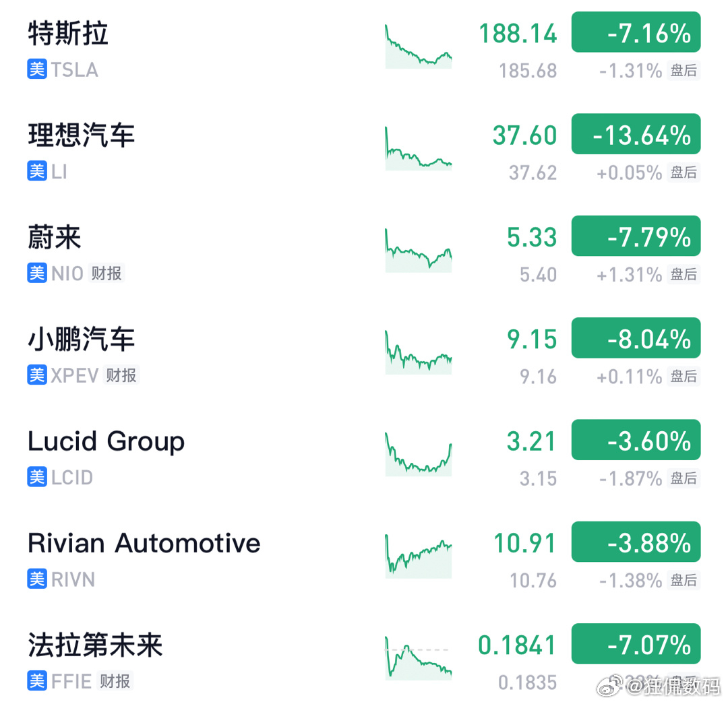Open the 财报 tag next to XPEV
This screenshot has height=704, width=728.
[x=121, y=375]
